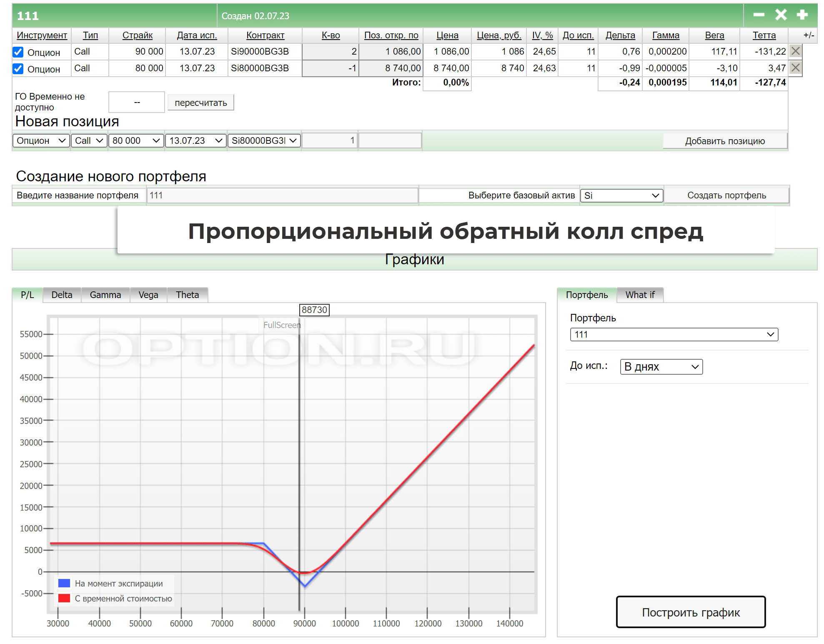Click the X icon in green header
Screen dimensions: 824x644
(x=781, y=15)
